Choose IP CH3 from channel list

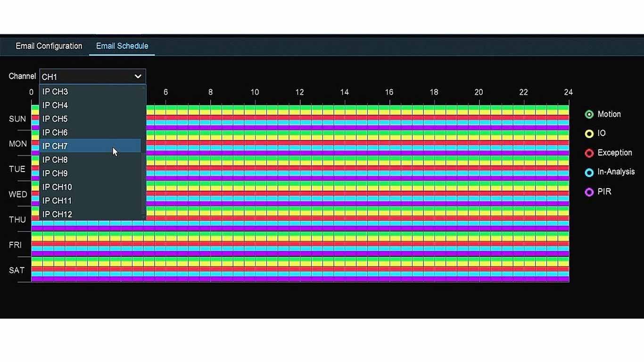[55, 92]
